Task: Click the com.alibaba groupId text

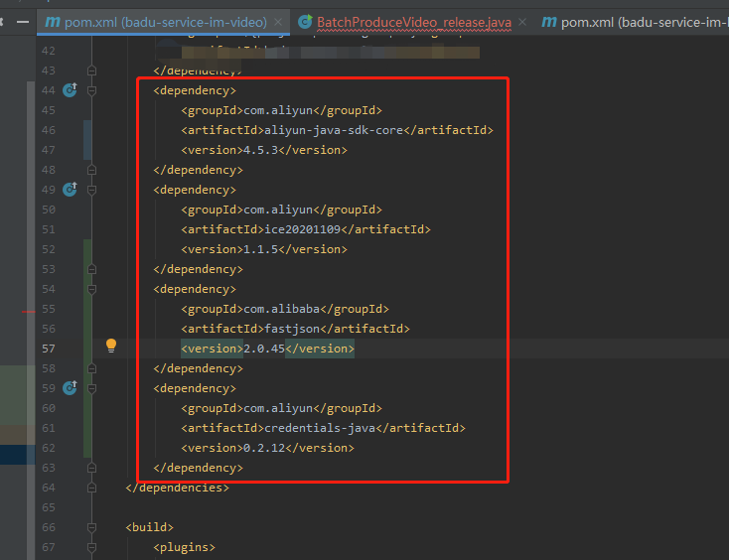Action: pos(281,309)
